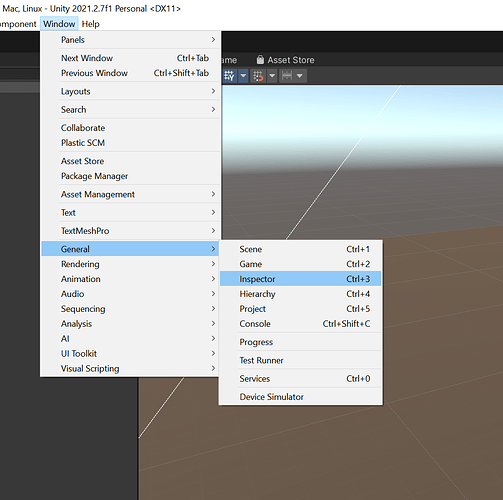The image size is (503, 500).
Task: Open the Game window from General
Action: 300,264
